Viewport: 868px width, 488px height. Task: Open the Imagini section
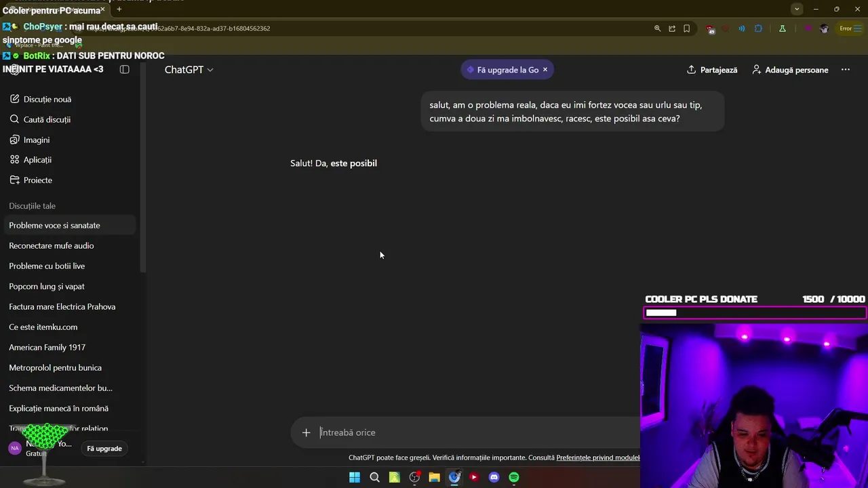coord(30,140)
